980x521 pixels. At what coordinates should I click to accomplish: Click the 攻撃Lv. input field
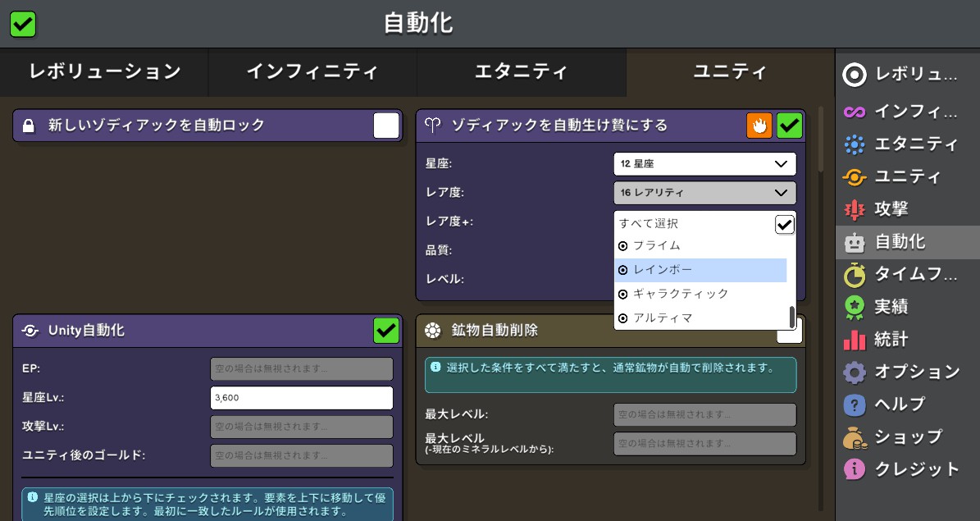pos(302,427)
